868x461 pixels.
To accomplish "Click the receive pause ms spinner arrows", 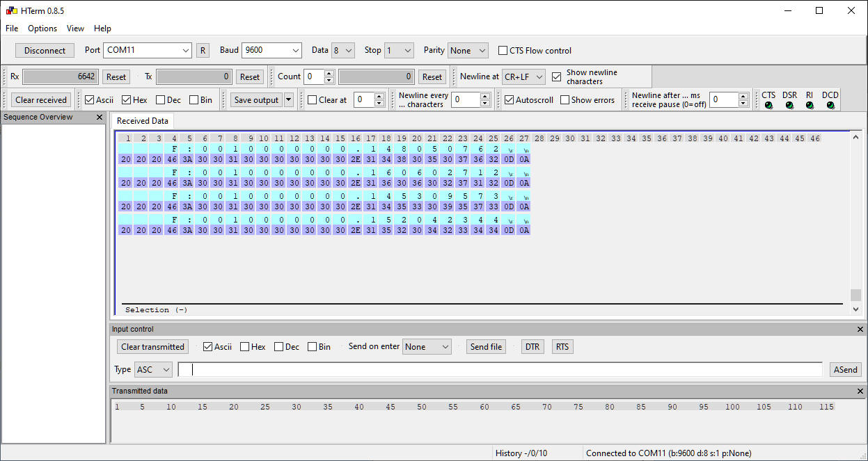I will pos(743,100).
